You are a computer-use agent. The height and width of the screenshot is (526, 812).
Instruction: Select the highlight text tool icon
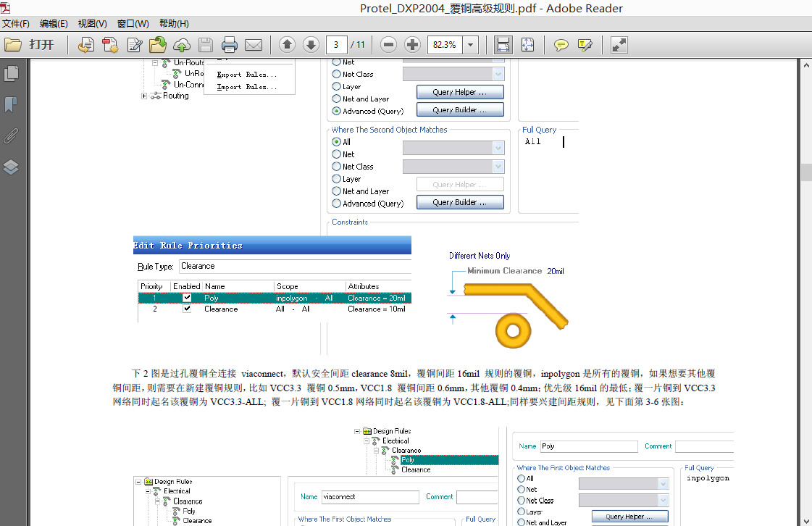(x=585, y=45)
